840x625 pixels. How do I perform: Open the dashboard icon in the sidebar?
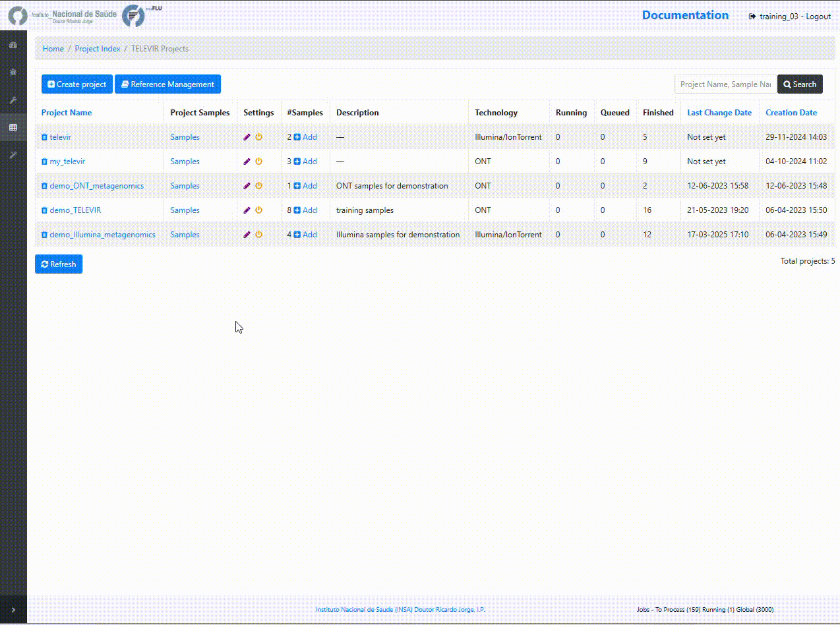click(13, 45)
